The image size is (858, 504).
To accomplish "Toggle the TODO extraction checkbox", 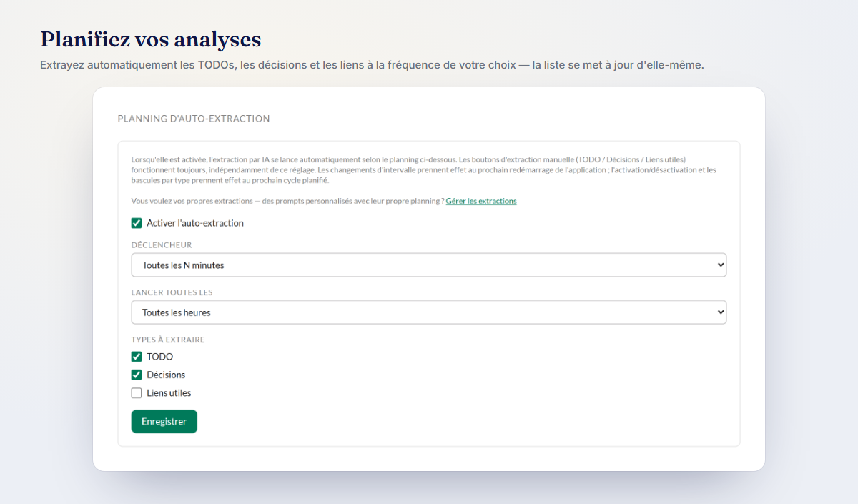I will coord(137,357).
